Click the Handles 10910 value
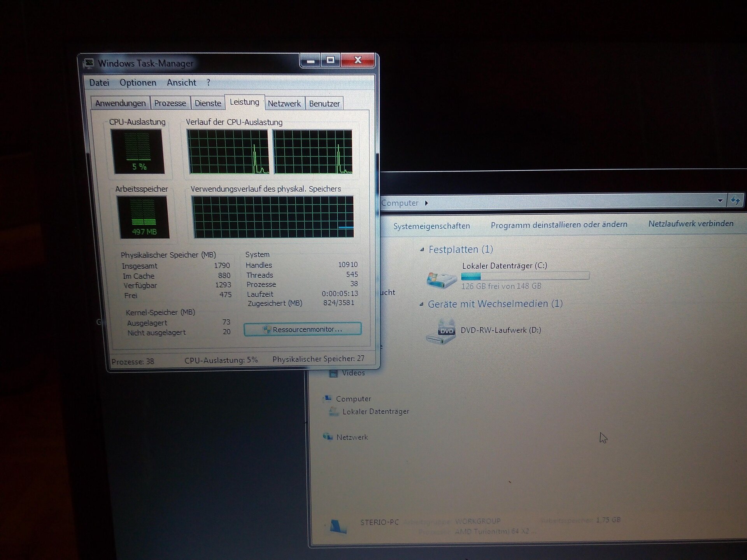This screenshot has width=747, height=560. (348, 264)
